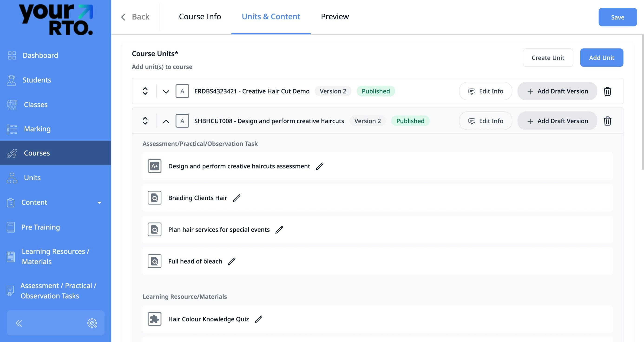Click Published badge on ERDBS4323421 unit
This screenshot has height=342, width=644.
pos(376,91)
